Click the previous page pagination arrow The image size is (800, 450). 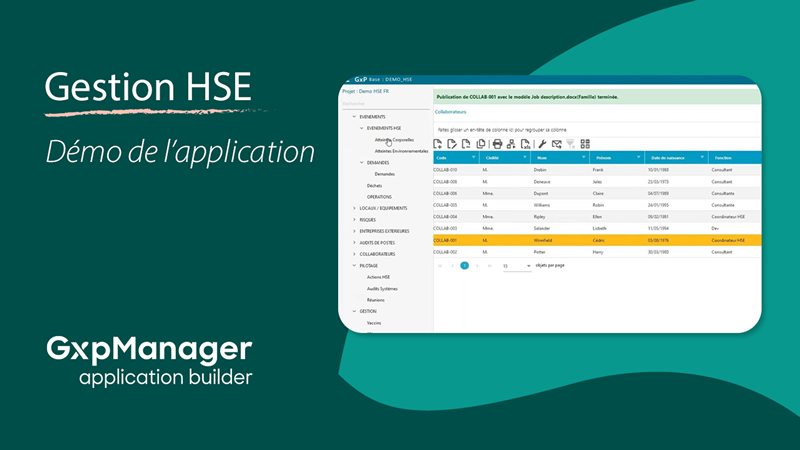(x=452, y=266)
